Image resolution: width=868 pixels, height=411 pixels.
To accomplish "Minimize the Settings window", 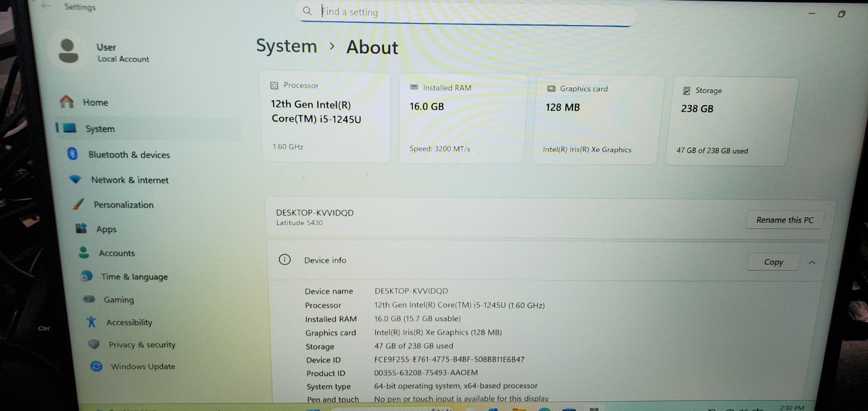I will coord(812,13).
